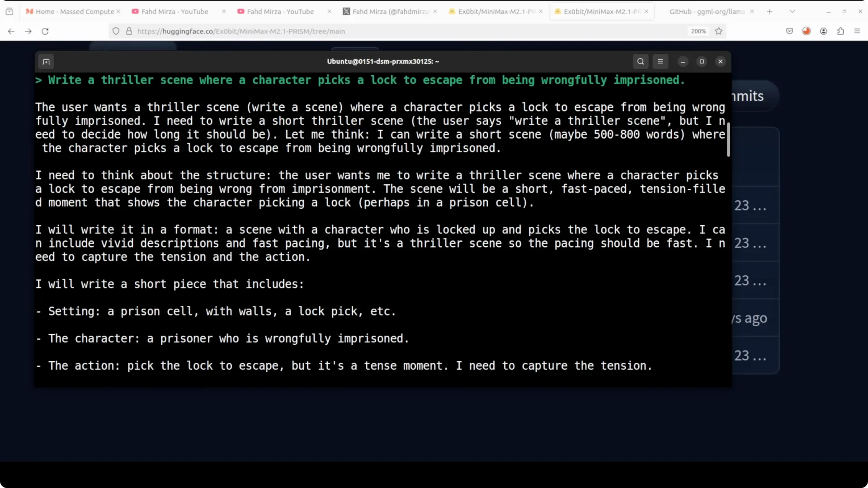The image size is (868, 488).
Task: Close the first Fahd Mirza YouTube tab
Action: (x=223, y=11)
